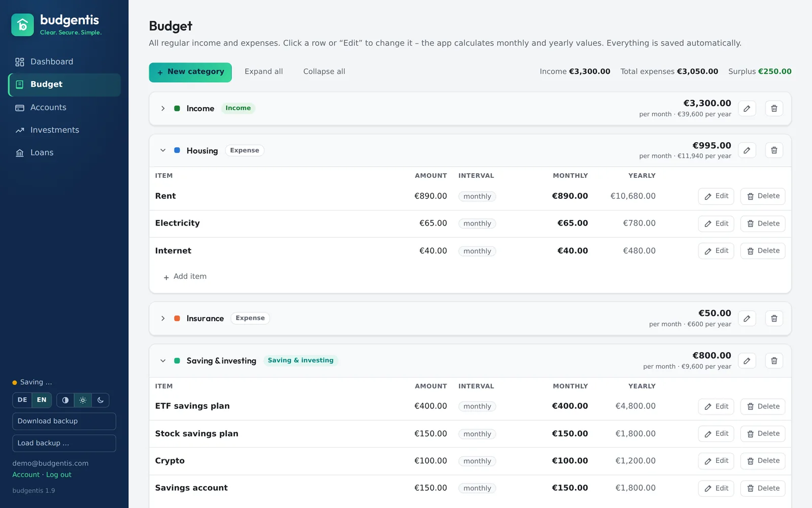Click trash icon for Housing category
The height and width of the screenshot is (508, 812).
(774, 150)
